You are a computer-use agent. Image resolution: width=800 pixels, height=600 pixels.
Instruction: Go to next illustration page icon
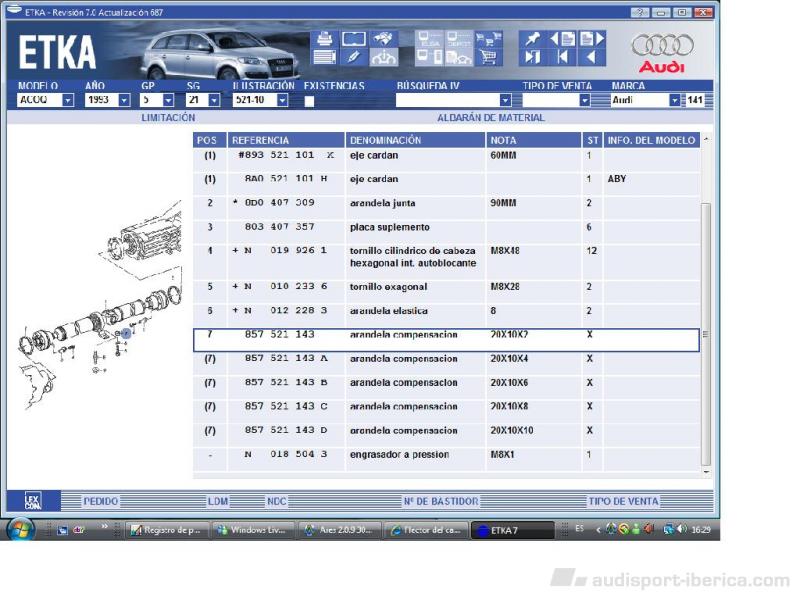point(592,39)
